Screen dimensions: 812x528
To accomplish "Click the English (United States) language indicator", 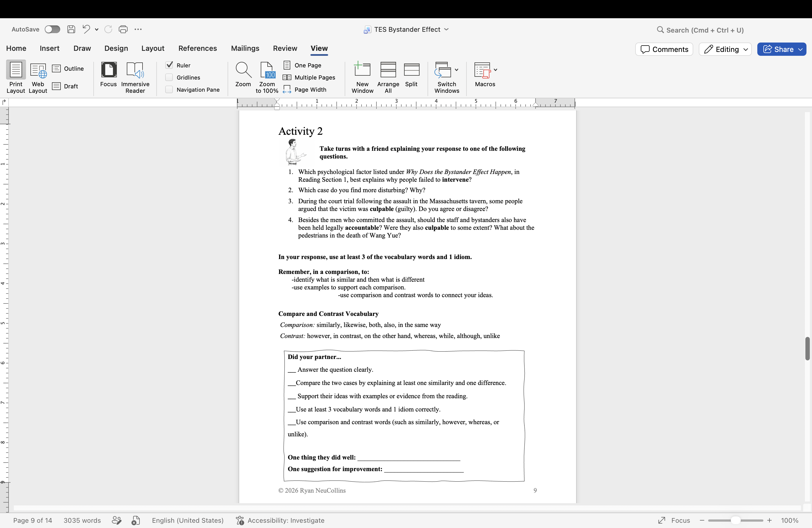I will [188, 521].
